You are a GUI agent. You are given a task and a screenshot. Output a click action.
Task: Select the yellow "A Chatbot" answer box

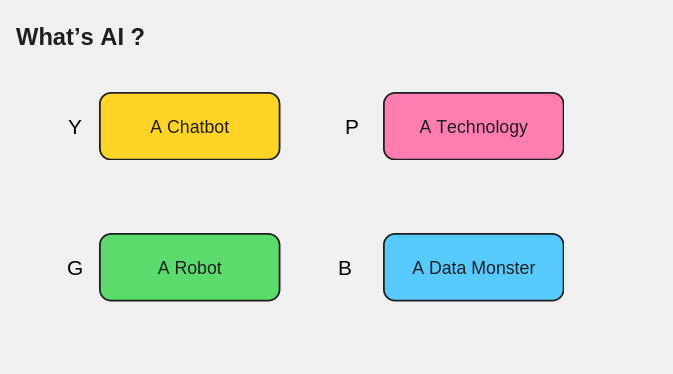(x=190, y=126)
